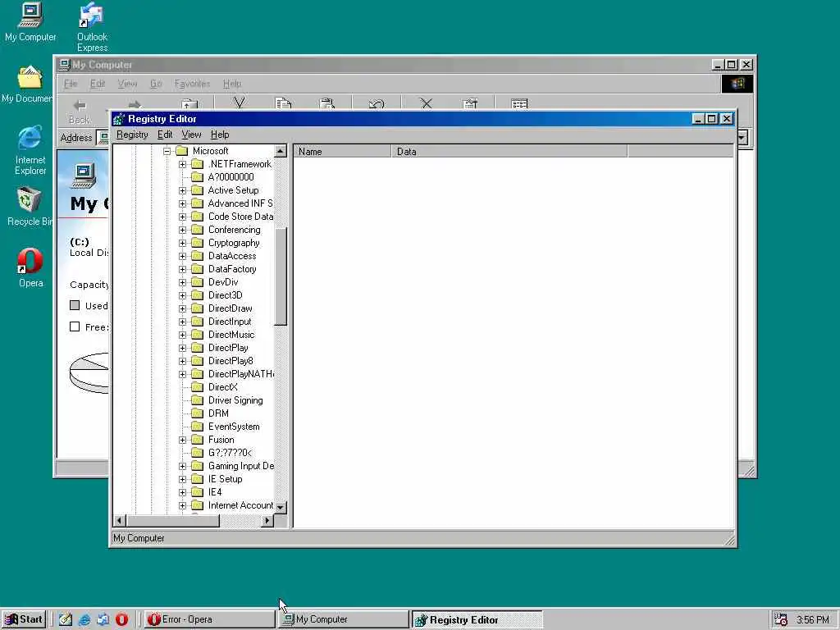Viewport: 840px width, 630px height.
Task: Click the DevDiv key folder icon
Action: 197,282
